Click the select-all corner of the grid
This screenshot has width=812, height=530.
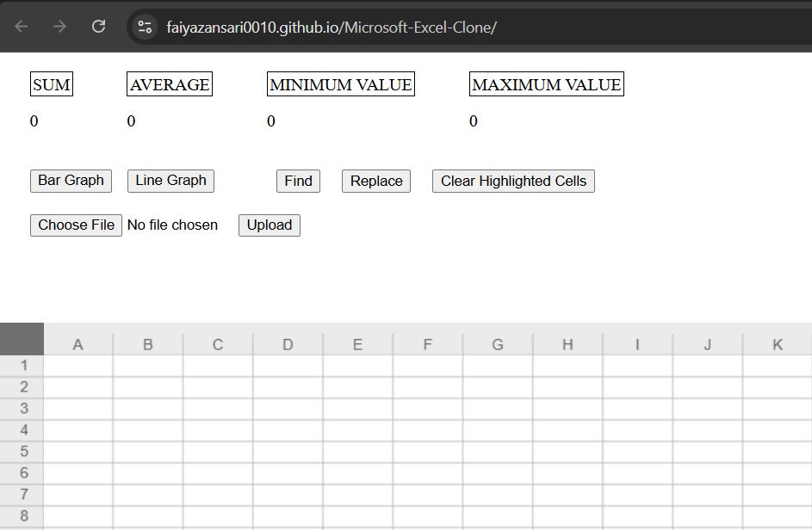[x=22, y=338]
